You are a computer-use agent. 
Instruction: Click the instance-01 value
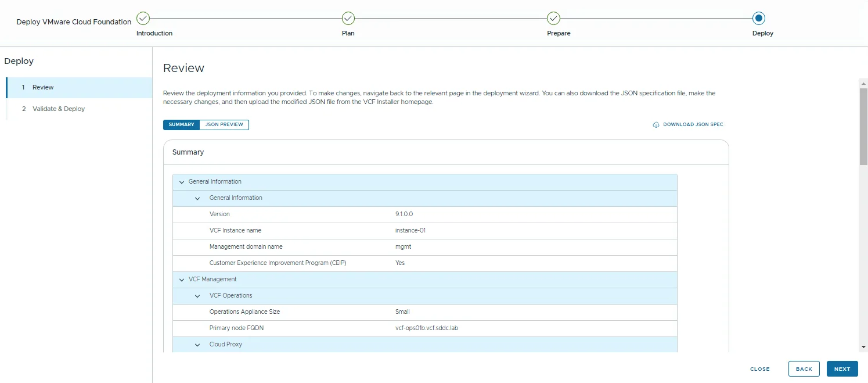410,231
